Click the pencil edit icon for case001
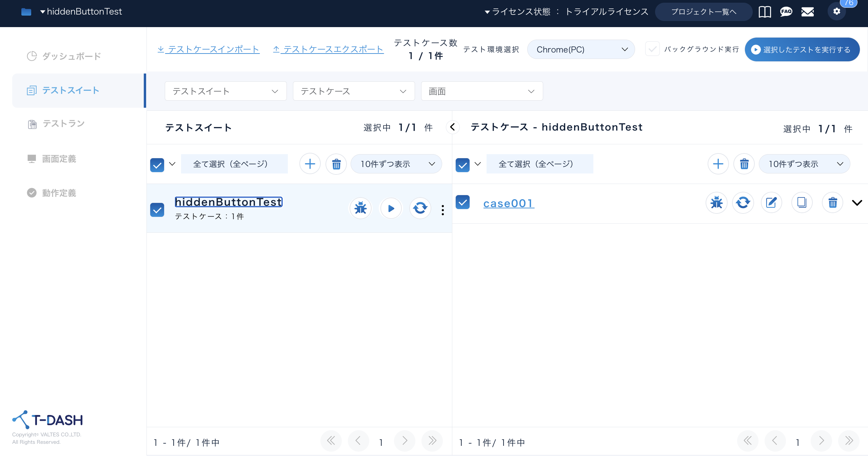Screen dimensions: 868x456 pyautogui.click(x=772, y=202)
